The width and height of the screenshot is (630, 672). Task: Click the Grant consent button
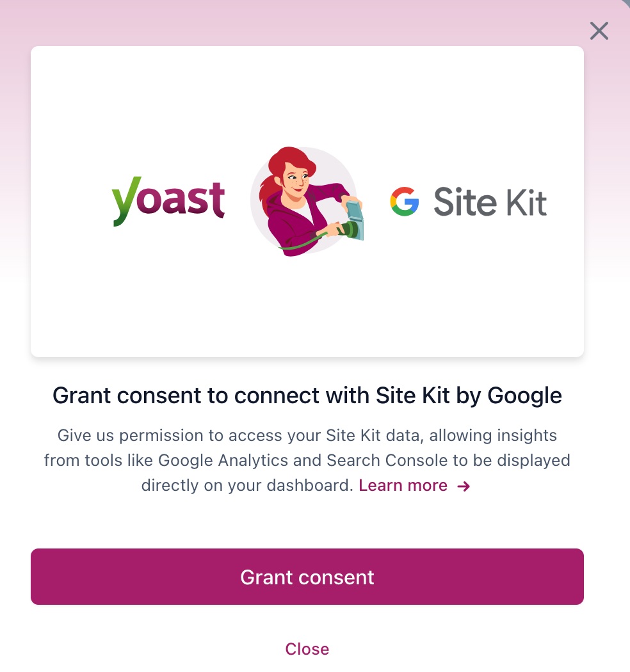(307, 577)
